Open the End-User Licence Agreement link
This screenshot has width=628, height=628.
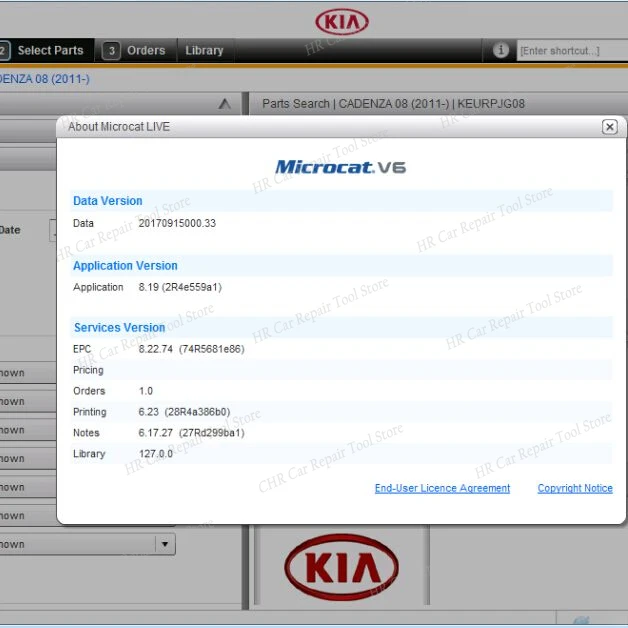click(x=442, y=488)
